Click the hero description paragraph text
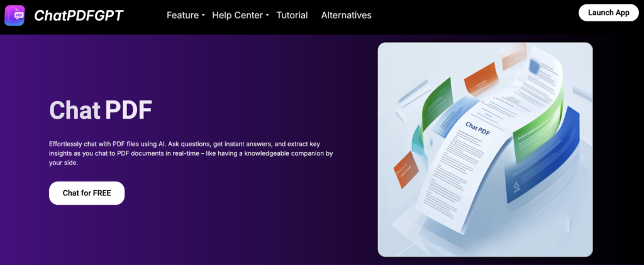This screenshot has width=644, height=265. [x=190, y=153]
